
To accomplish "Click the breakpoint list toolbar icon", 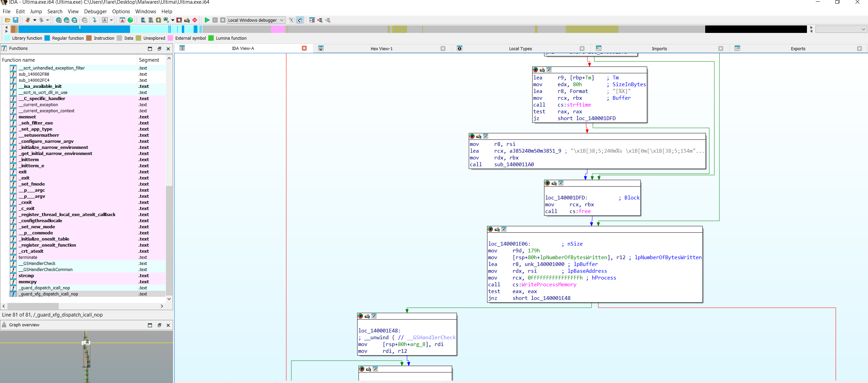I will pos(312,20).
